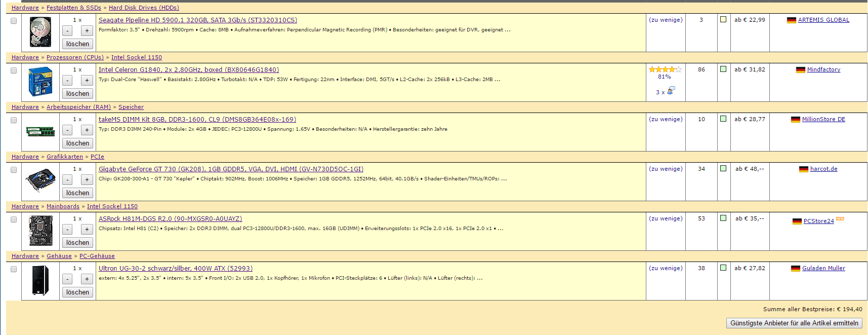Delete Ultron UG-30-2 with löschen
This screenshot has height=335, width=868.
coord(77,292)
